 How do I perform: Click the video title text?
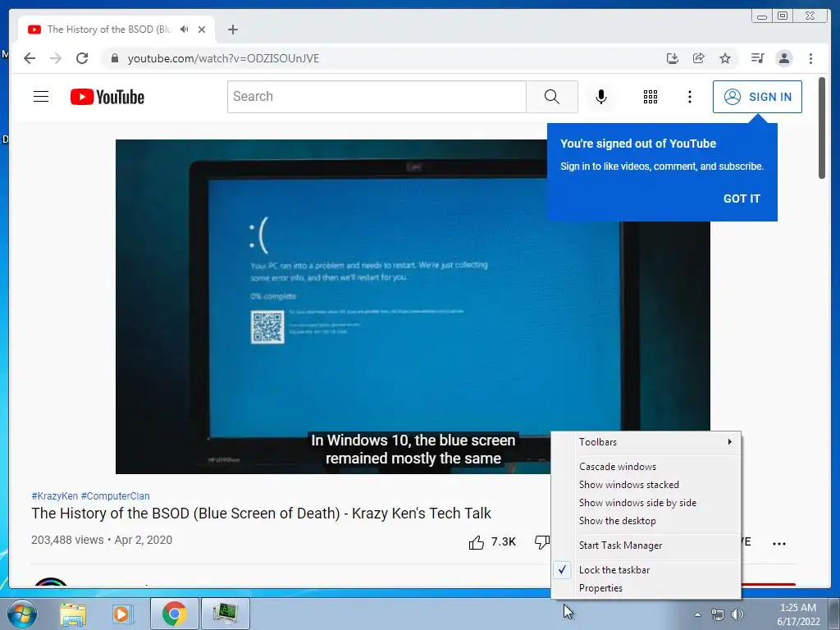pos(261,514)
